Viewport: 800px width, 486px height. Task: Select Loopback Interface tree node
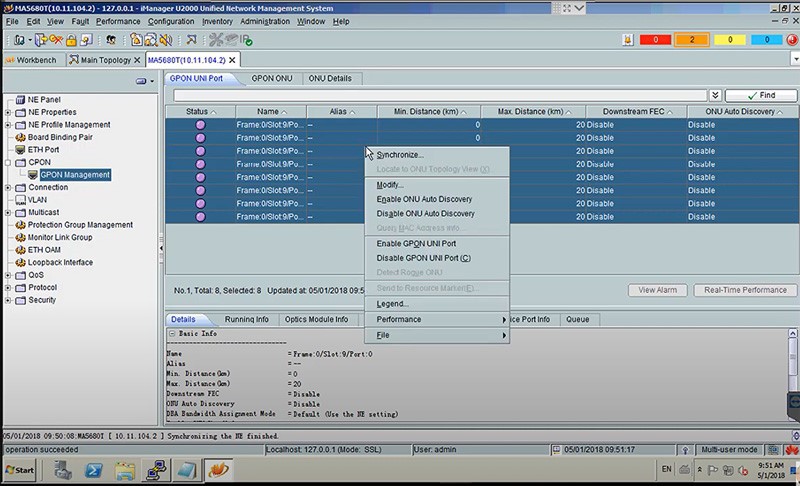pyautogui.click(x=60, y=262)
